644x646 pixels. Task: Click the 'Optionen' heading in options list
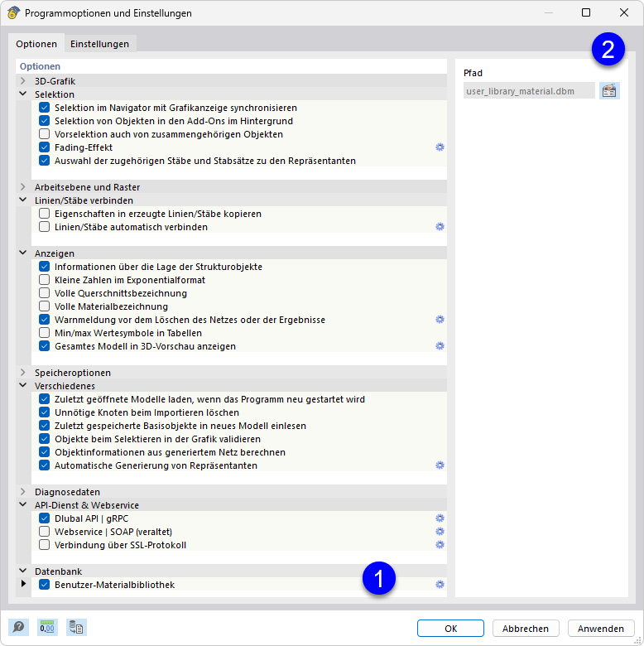tap(40, 66)
